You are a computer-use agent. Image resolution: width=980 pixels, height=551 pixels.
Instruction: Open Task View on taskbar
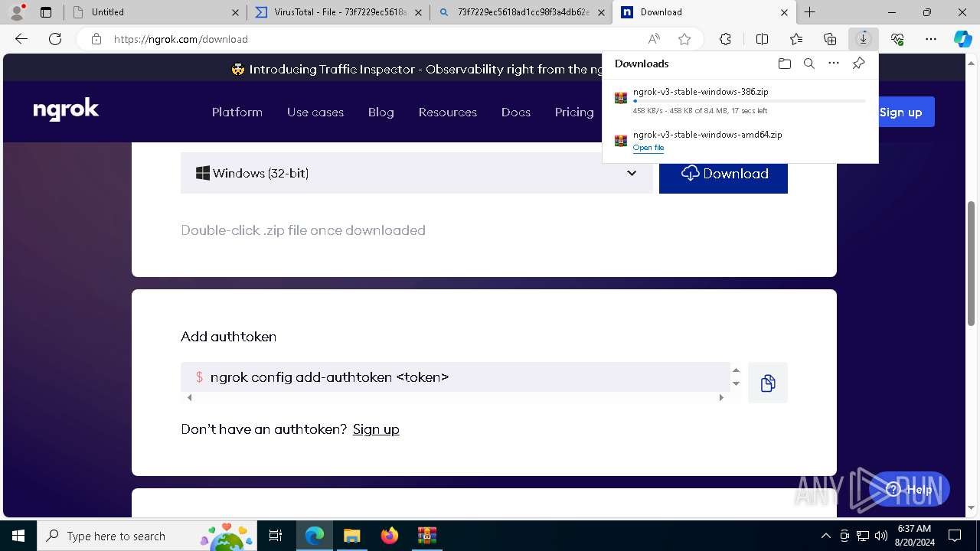click(276, 536)
